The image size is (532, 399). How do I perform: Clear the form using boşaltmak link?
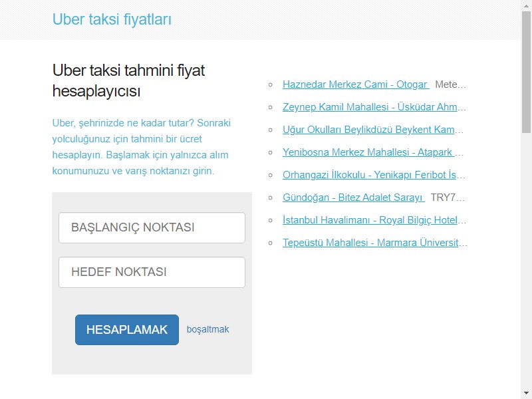(207, 329)
